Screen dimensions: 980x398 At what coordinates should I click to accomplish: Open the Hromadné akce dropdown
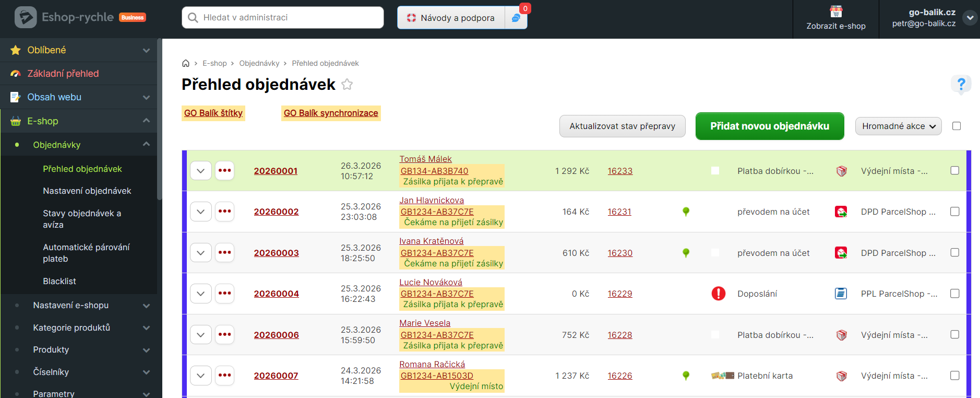coord(898,126)
